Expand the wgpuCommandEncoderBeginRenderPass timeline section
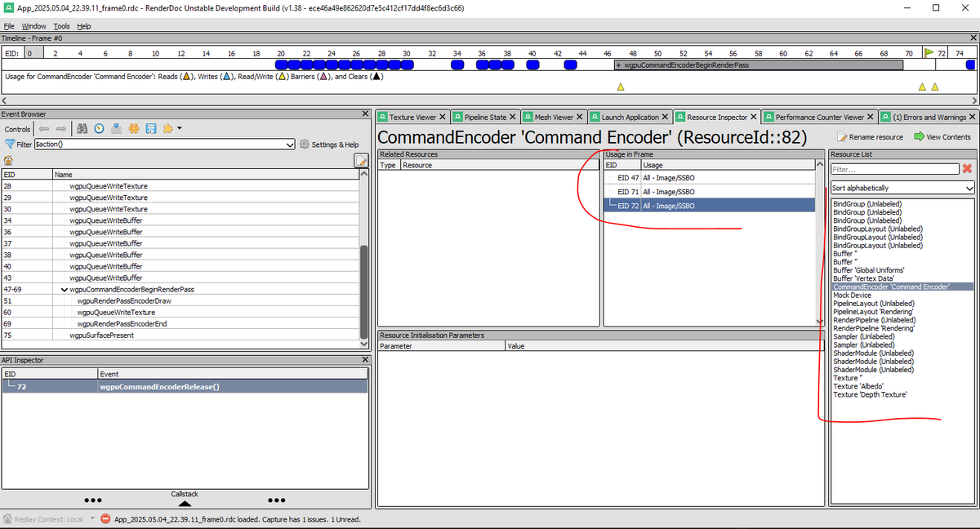 [618, 64]
